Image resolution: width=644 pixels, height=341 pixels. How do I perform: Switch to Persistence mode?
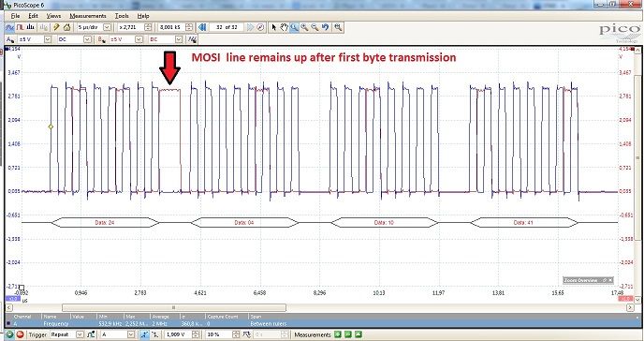click(x=21, y=27)
